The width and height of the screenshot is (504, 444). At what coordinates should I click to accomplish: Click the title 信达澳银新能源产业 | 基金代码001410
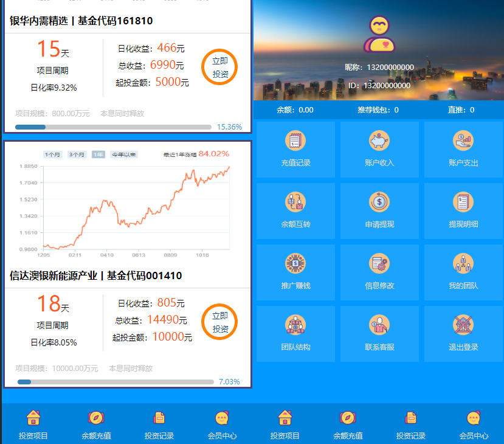(x=96, y=276)
